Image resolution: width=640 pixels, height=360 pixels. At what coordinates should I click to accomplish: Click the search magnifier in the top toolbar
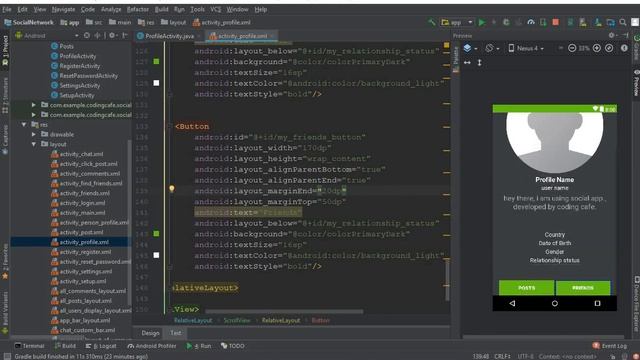[623, 22]
